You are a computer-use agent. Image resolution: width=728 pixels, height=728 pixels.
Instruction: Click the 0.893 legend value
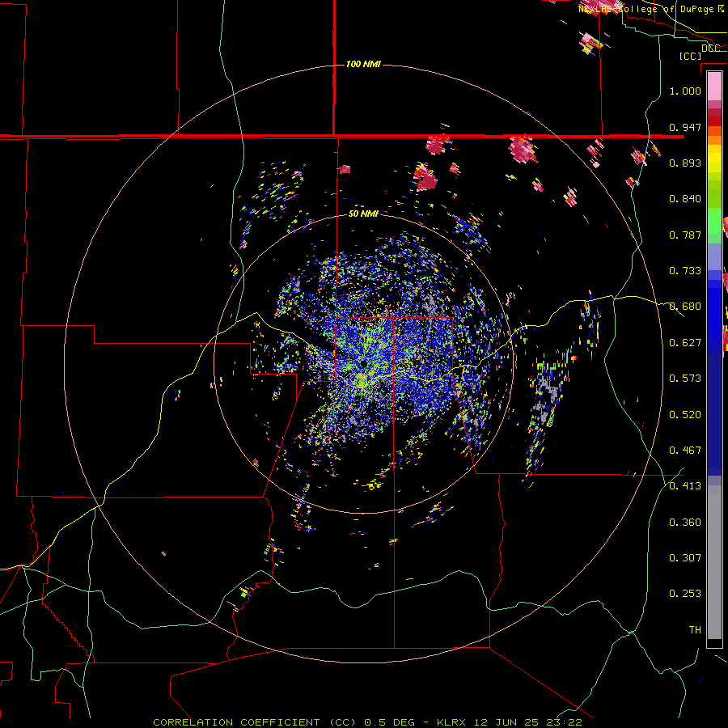coord(685,163)
